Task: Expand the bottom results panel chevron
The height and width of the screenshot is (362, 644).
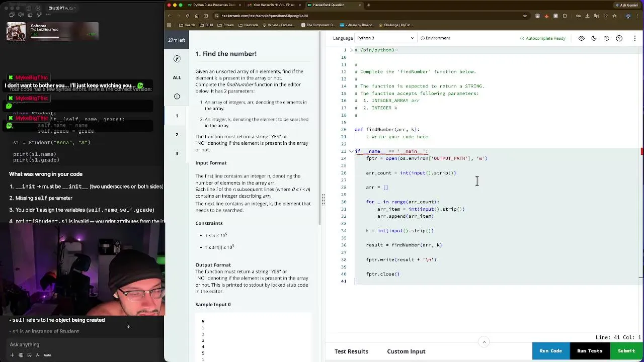Action: pos(484,342)
